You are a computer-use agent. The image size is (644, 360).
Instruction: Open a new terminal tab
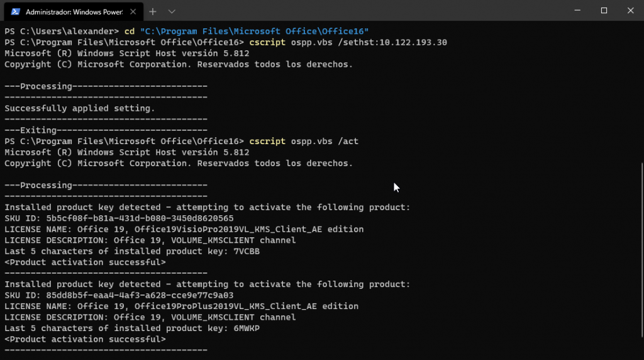click(153, 12)
